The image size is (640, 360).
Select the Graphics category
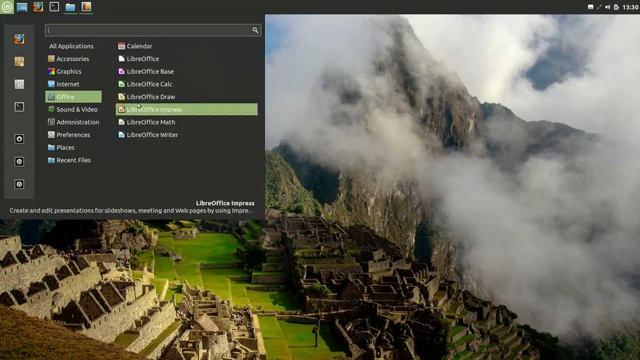click(65, 71)
